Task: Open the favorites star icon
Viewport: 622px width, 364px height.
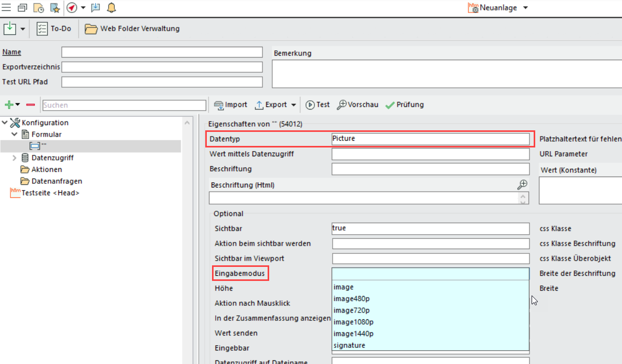Action: click(x=55, y=8)
